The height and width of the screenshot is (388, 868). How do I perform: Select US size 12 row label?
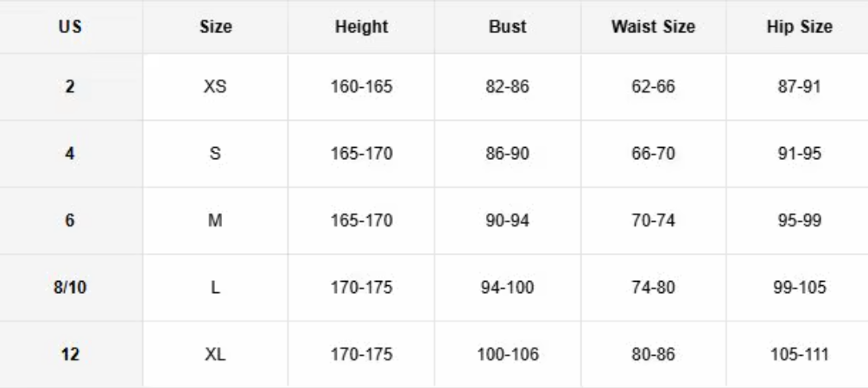pyautogui.click(x=70, y=354)
